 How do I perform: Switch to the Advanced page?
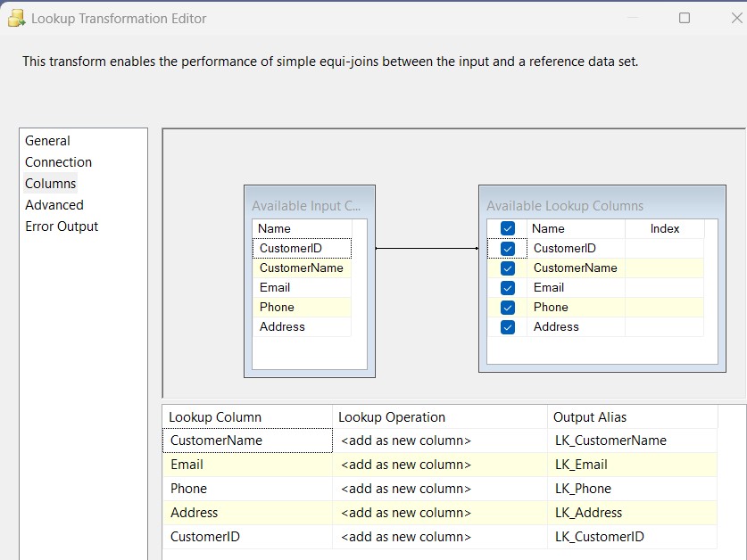click(x=54, y=204)
